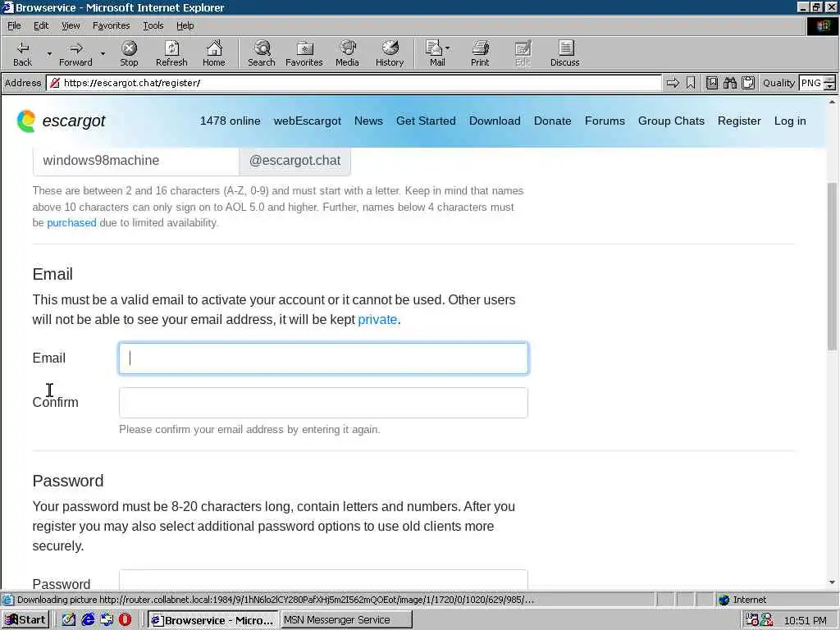Open the webEscargot nav link
This screenshot has width=840, height=630.
[x=307, y=121]
